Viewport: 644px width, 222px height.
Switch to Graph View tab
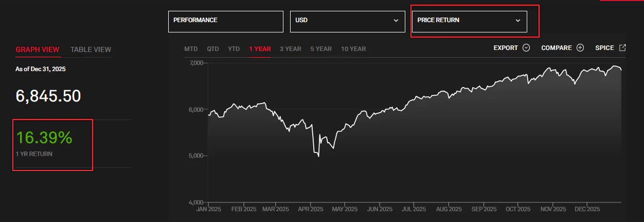click(x=38, y=49)
